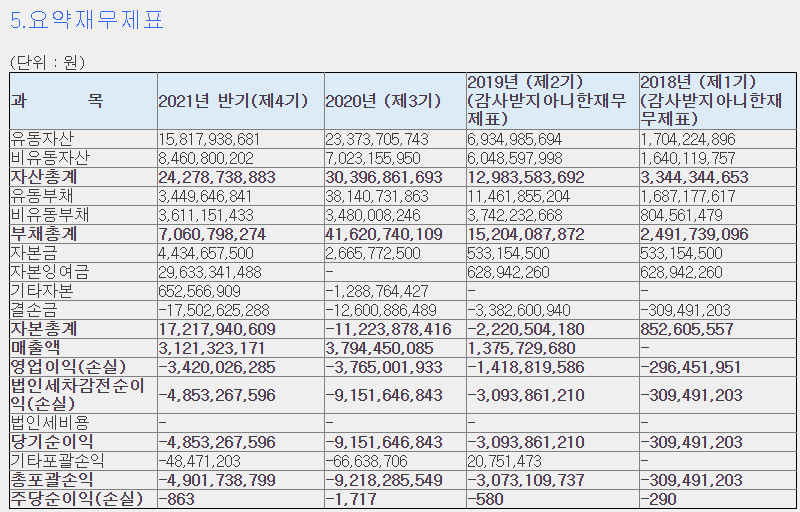Select the 유동부채 row label
This screenshot has width=800, height=512.
[42, 196]
